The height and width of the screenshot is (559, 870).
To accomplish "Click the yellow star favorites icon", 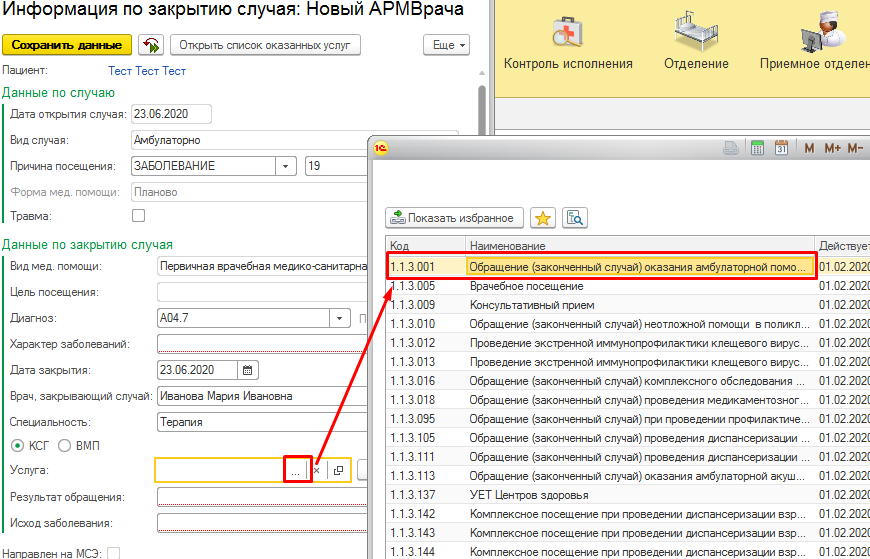I will 542,218.
